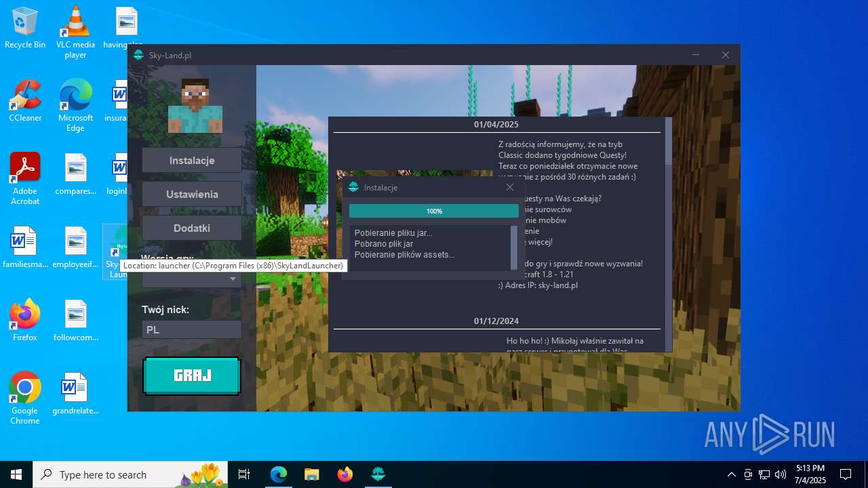This screenshot has width=868, height=488.
Task: Click the Sky-Land.pl title bar logo
Action: [x=138, y=55]
